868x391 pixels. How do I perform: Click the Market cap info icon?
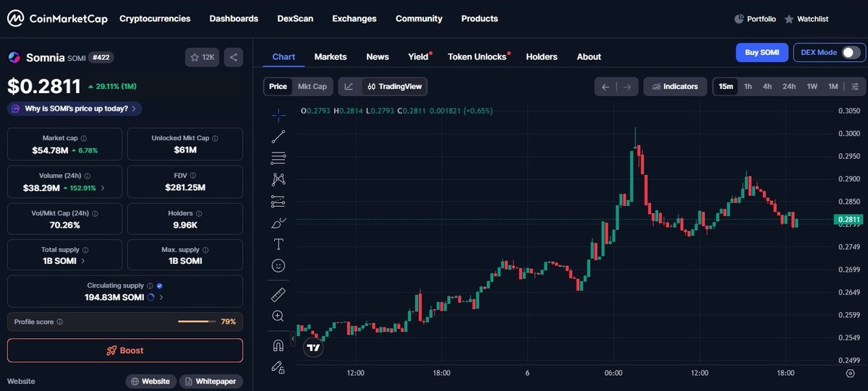[83, 138]
